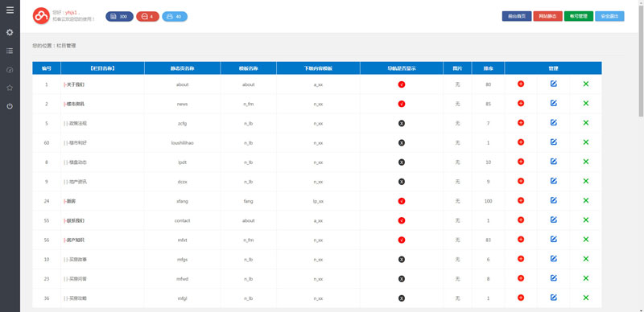Click the red plus icon in zcfg row

521,123
